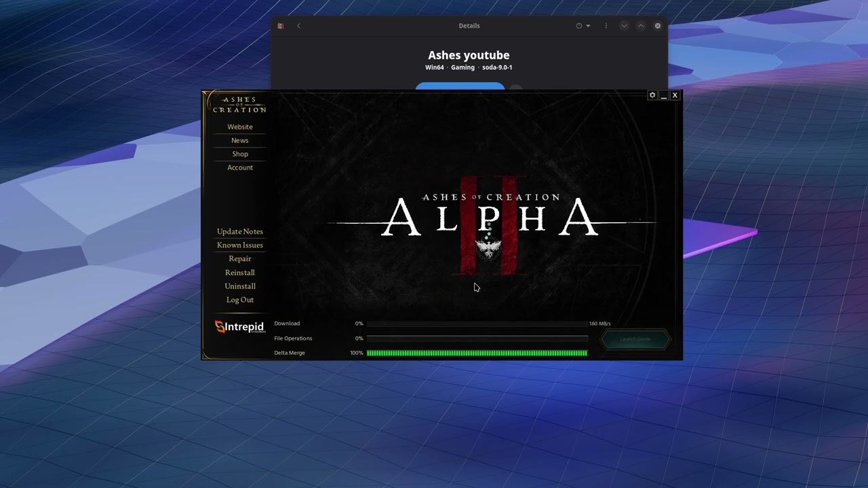
Task: Click the "Win64" architecture label
Action: click(434, 68)
